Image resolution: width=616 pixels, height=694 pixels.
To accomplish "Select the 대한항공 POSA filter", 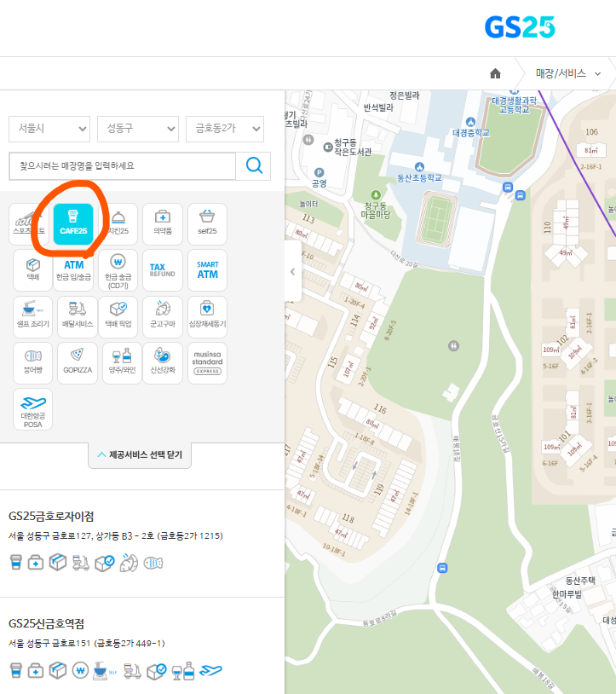I will pyautogui.click(x=32, y=409).
